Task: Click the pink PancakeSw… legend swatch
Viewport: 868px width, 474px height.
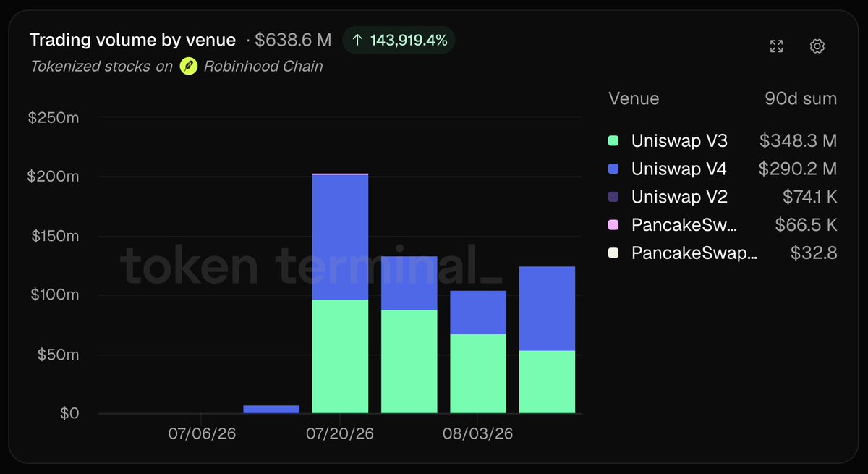Action: click(614, 225)
